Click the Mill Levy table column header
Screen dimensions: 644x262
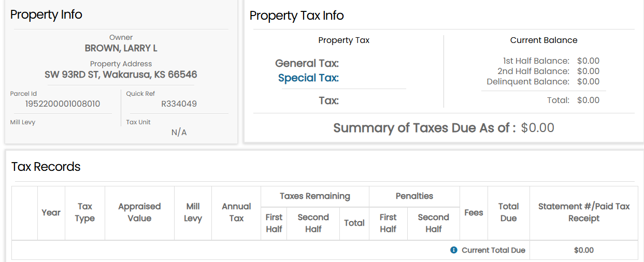(193, 212)
